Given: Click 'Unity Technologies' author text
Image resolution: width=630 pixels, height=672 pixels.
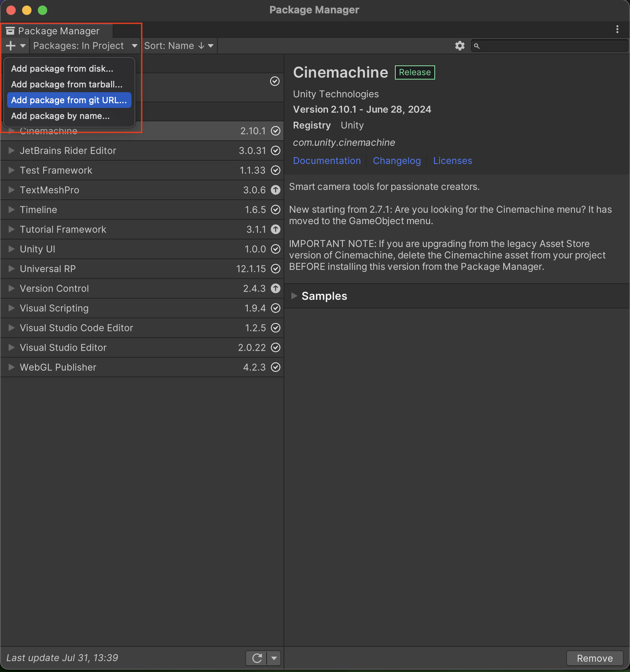Looking at the screenshot, I should tap(336, 94).
